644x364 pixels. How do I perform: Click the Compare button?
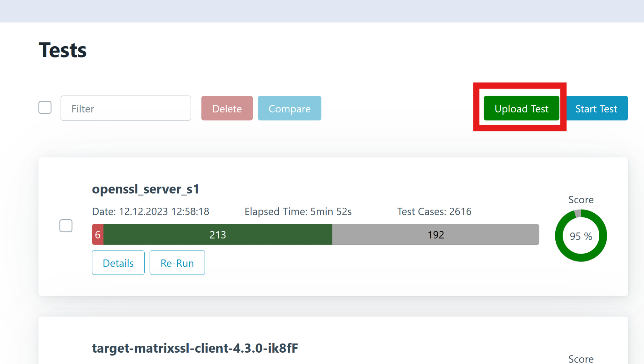(290, 108)
